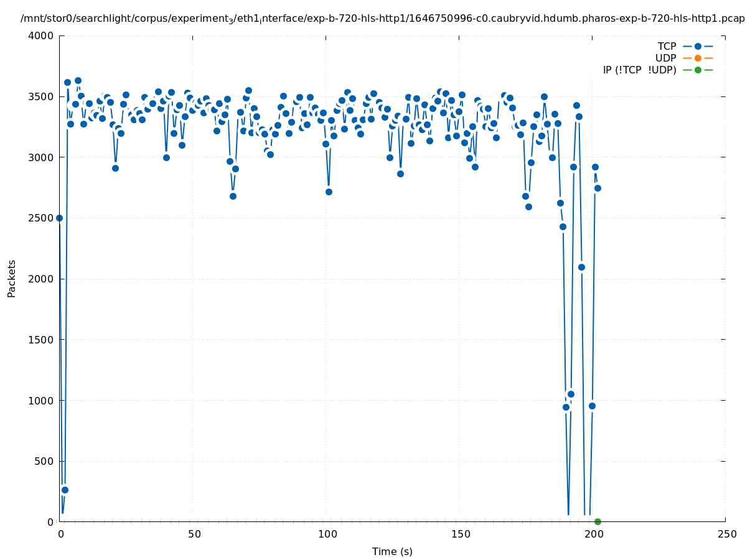Click the TCP data point near 260 packets
This screenshot has width=745, height=560.
[65, 490]
